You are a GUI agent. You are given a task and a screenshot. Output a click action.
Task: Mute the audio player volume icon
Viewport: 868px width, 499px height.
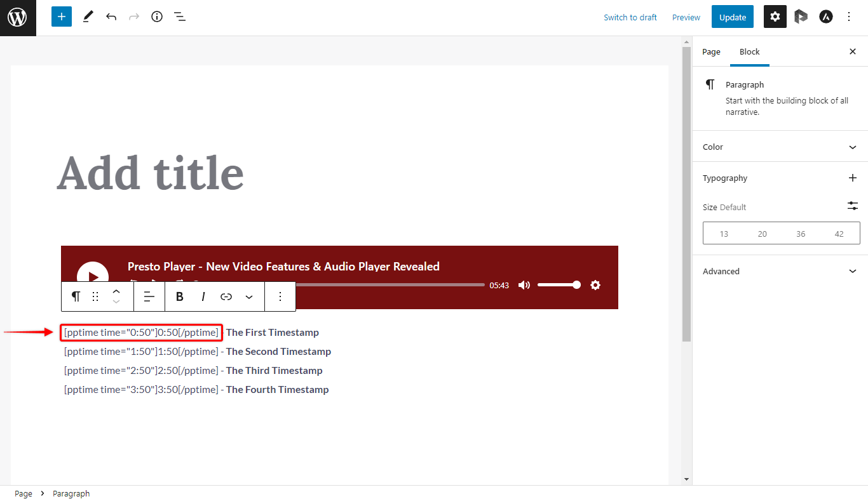point(524,285)
